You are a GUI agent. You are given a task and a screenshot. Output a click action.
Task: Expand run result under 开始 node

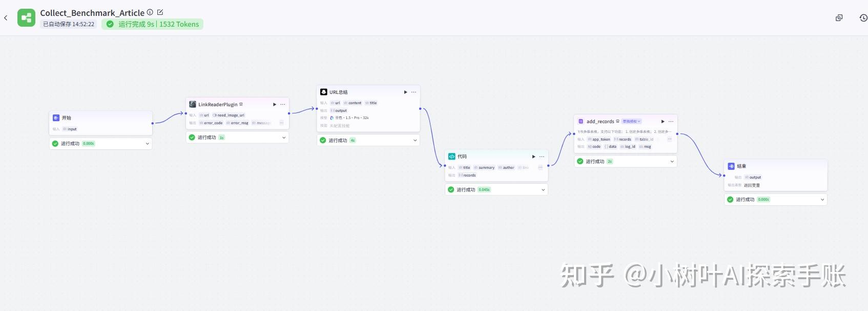[x=148, y=144]
